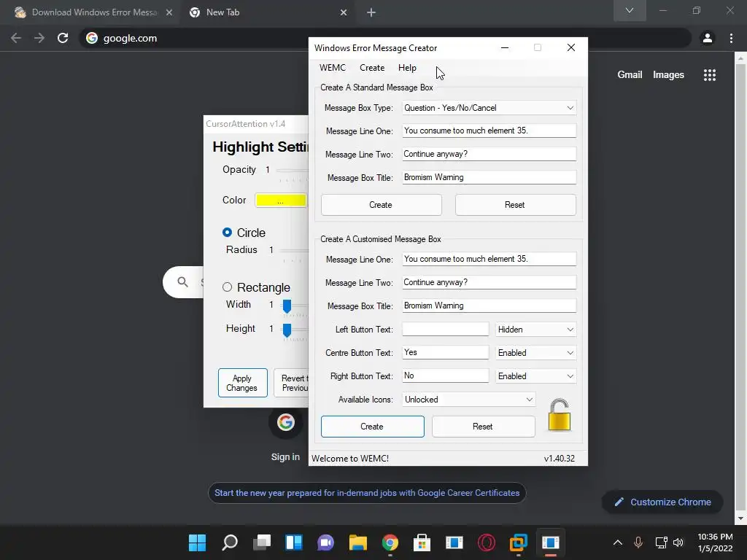Click the Centre Button Text field

[446, 353]
